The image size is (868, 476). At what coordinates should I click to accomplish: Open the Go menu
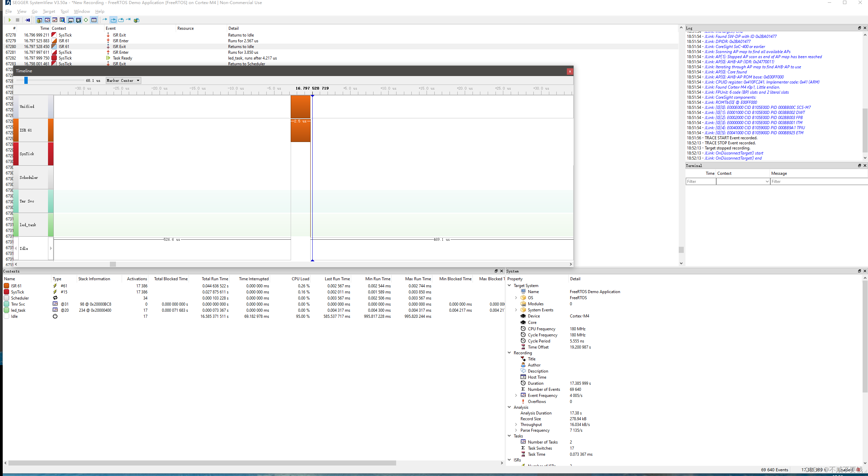pos(34,11)
